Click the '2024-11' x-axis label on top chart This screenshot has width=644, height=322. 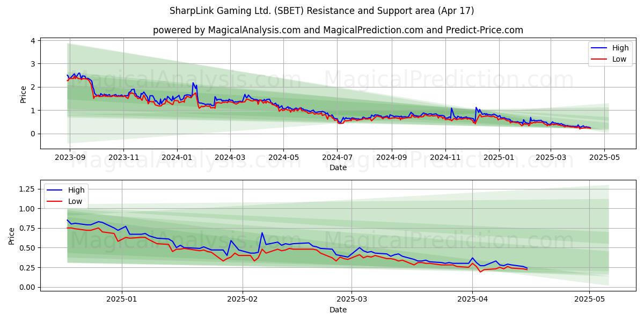pyautogui.click(x=445, y=158)
